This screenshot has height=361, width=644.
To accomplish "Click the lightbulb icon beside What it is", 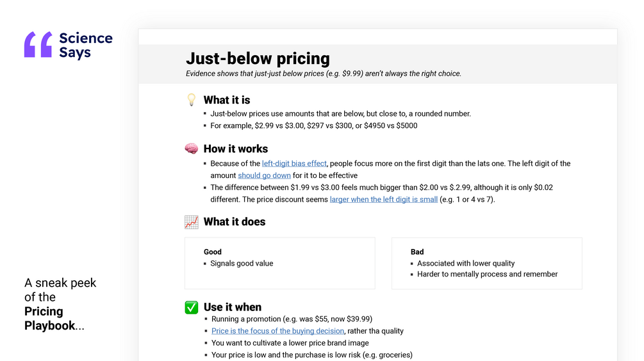I will (x=191, y=100).
